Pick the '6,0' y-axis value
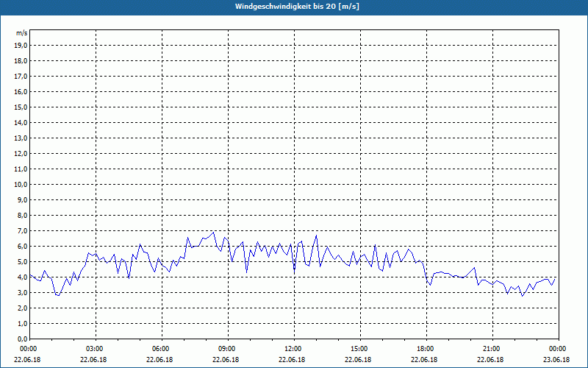The image size is (588, 368). 22,247
